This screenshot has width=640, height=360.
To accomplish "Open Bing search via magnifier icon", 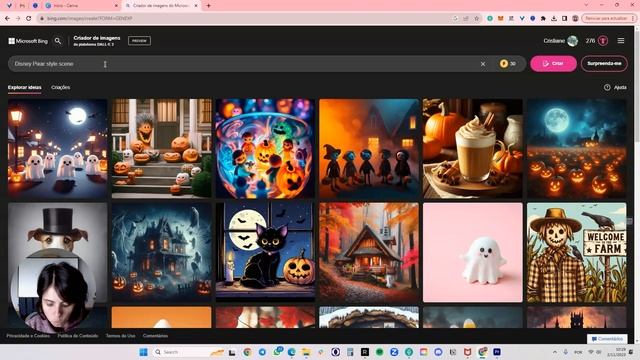I will pos(58,41).
